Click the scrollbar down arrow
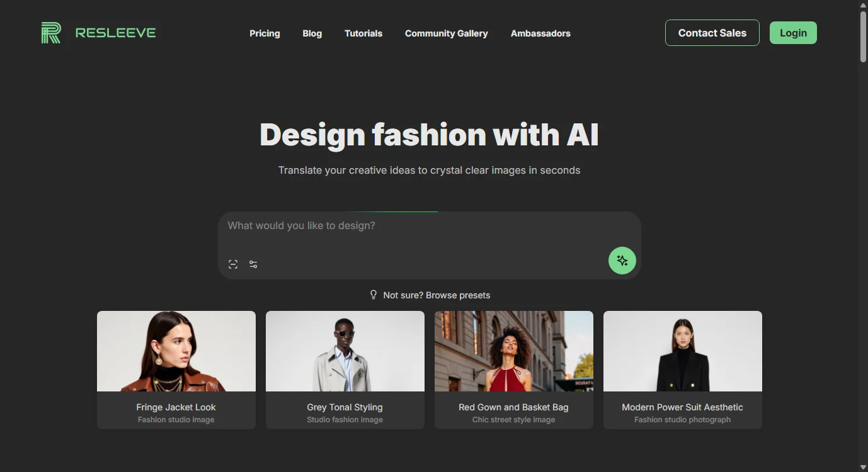Image resolution: width=868 pixels, height=472 pixels. coord(862,467)
